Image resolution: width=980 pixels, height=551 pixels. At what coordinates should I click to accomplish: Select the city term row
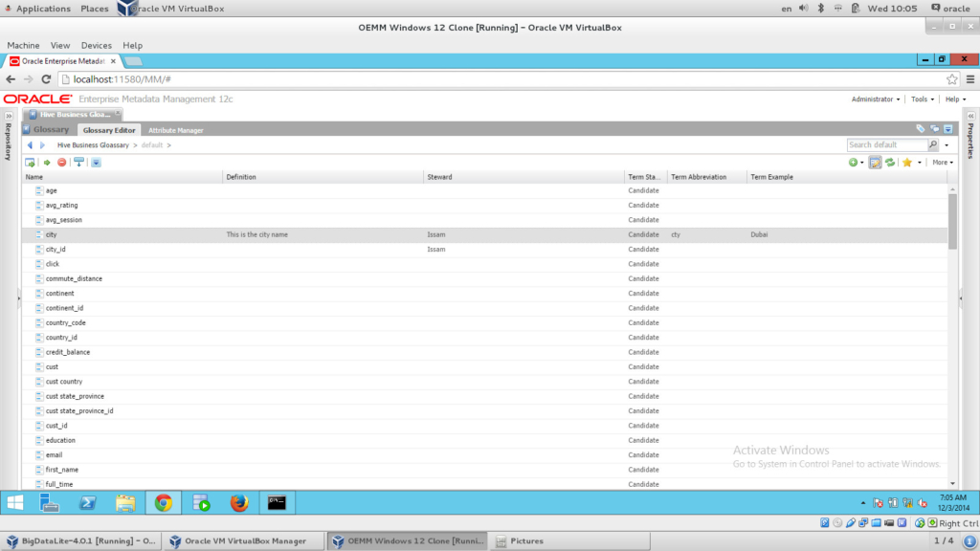485,235
